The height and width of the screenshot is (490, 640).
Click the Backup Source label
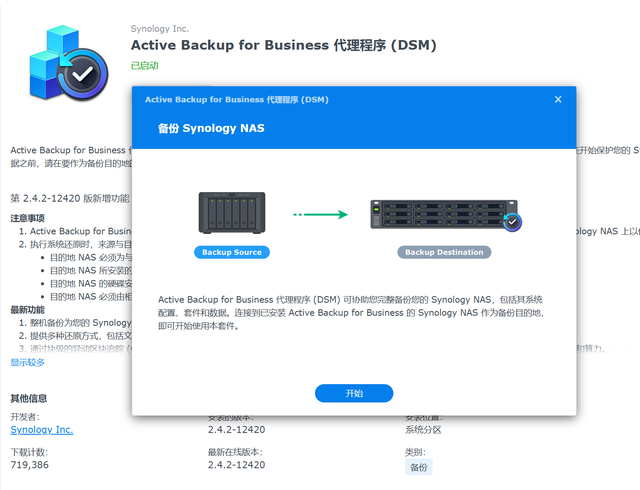(232, 252)
